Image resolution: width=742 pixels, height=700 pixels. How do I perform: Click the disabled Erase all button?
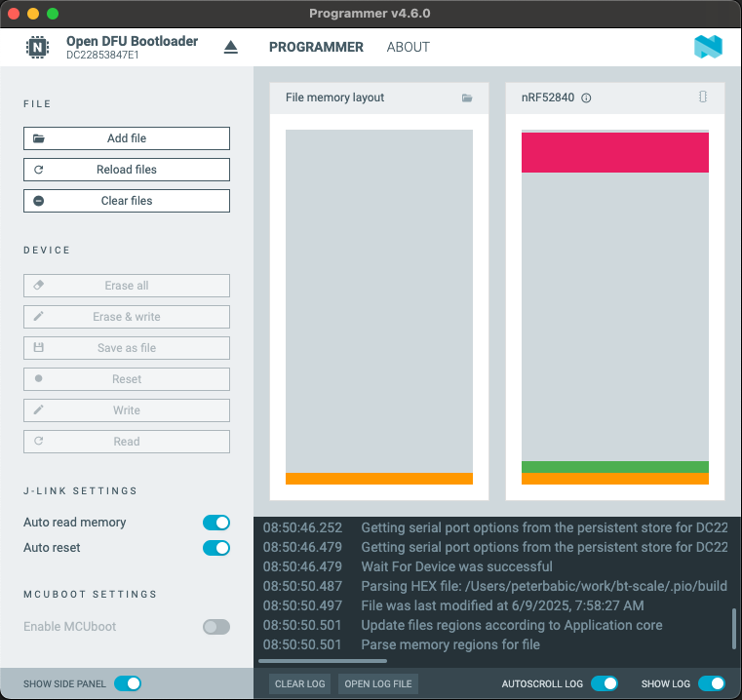point(127,286)
